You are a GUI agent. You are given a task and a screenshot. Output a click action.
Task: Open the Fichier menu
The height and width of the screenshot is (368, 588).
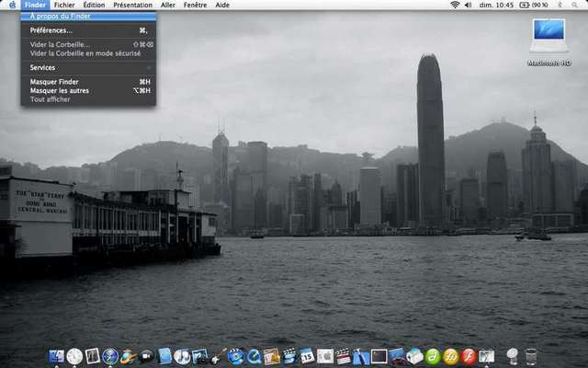pyautogui.click(x=64, y=5)
